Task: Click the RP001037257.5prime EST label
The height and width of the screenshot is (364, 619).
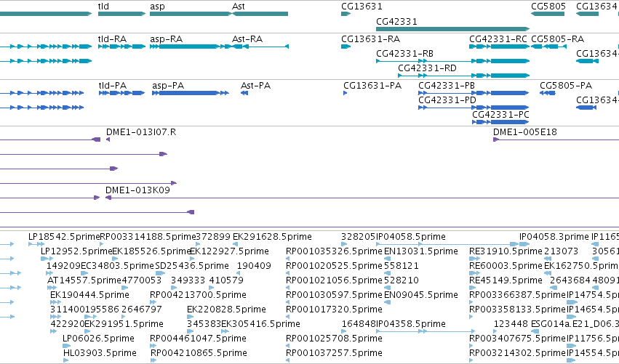Action: pos(334,353)
